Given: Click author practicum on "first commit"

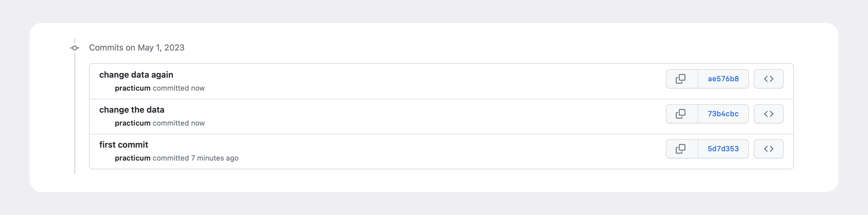Looking at the screenshot, I should 132,158.
